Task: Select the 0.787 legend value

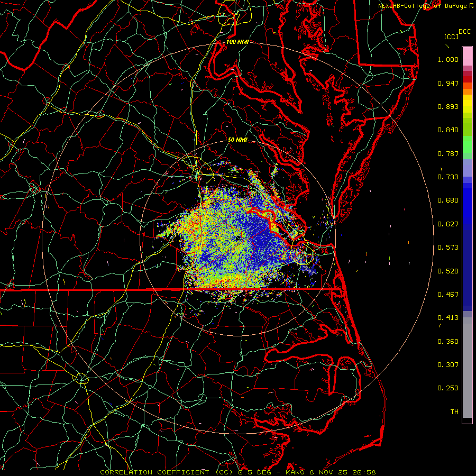Action: pyautogui.click(x=448, y=153)
